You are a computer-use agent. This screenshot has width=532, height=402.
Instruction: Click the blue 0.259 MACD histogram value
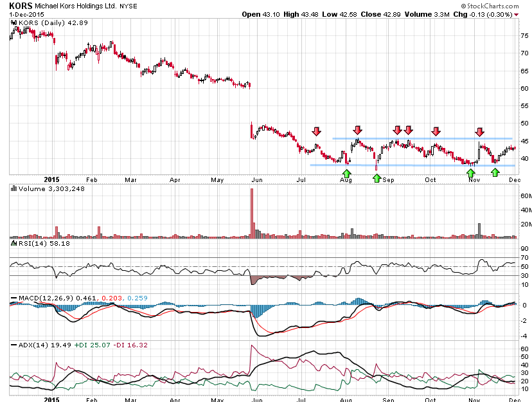tap(137, 298)
